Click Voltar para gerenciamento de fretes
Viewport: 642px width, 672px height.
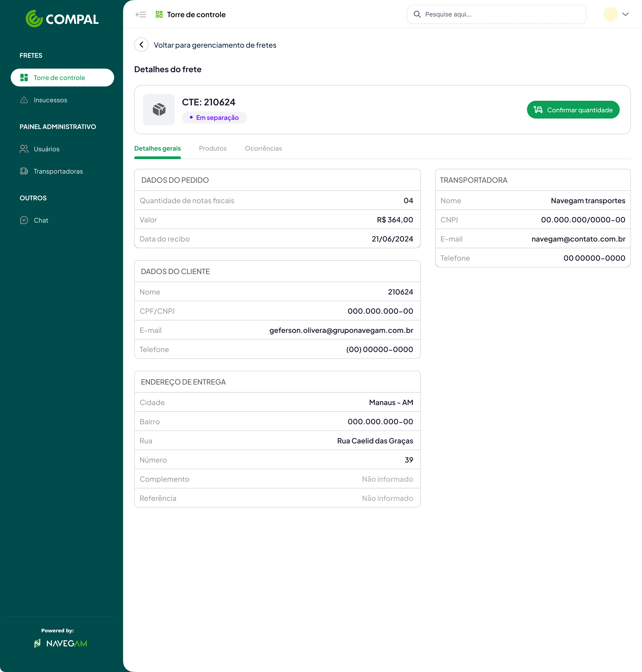coord(215,45)
